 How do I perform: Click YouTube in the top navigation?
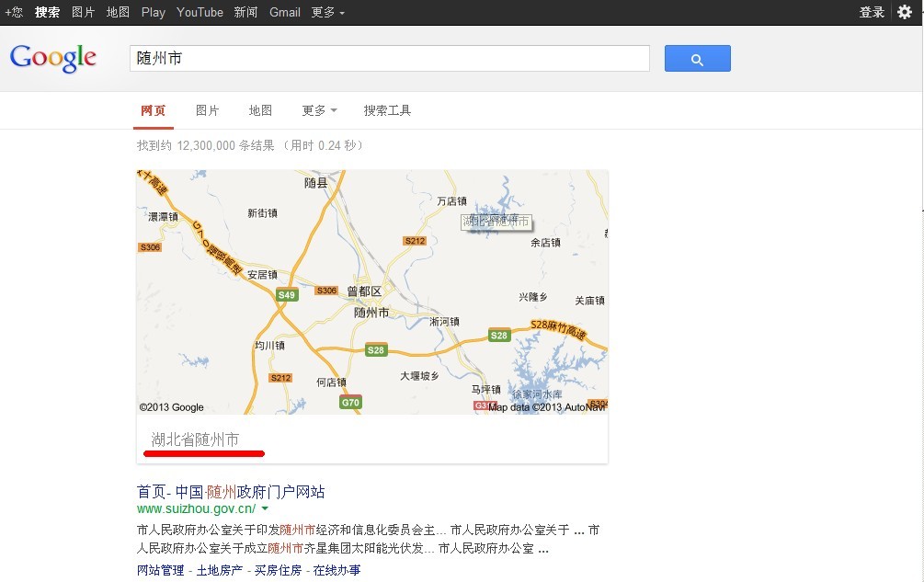(x=200, y=12)
